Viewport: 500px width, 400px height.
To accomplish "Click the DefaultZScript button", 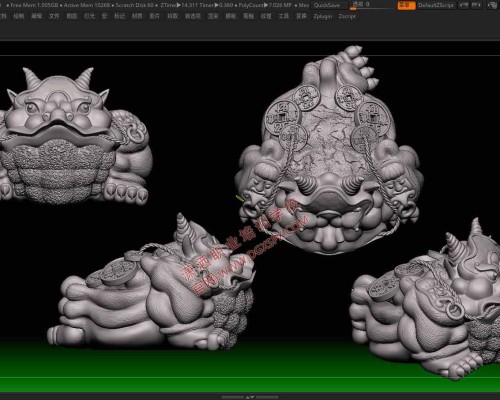I will tap(436, 5).
